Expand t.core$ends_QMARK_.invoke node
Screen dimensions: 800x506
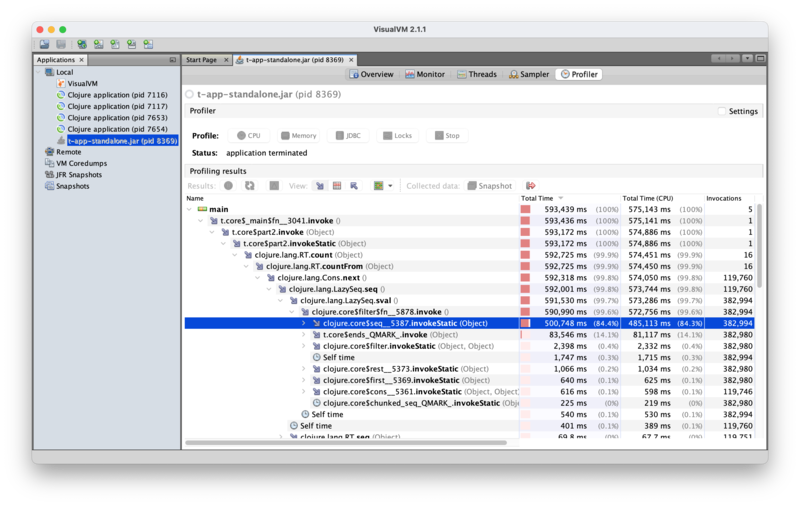tap(304, 335)
